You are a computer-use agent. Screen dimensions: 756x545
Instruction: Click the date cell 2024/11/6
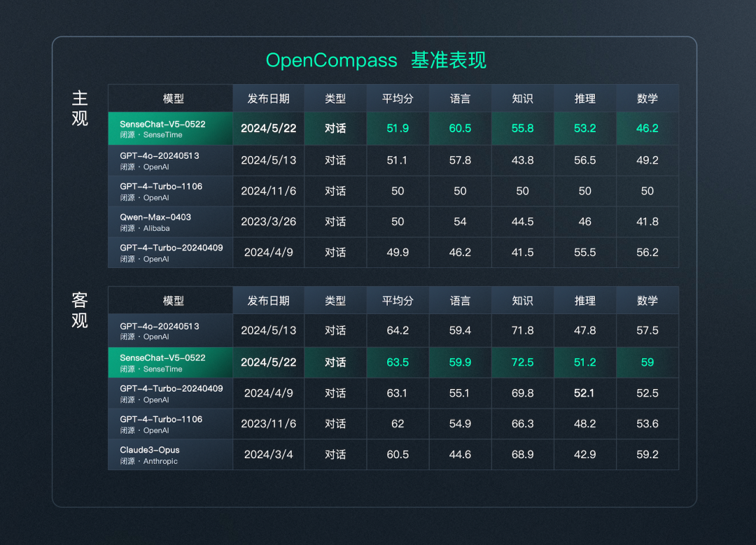(x=269, y=191)
